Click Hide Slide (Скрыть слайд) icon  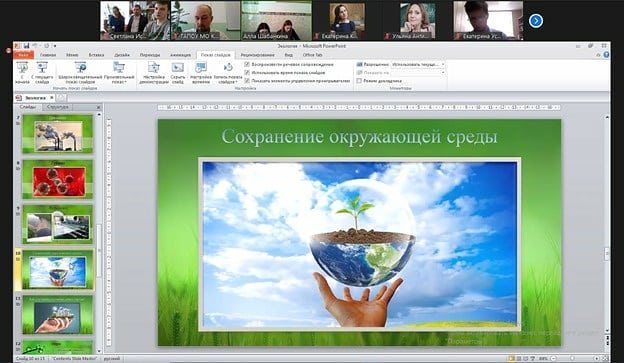[177, 67]
